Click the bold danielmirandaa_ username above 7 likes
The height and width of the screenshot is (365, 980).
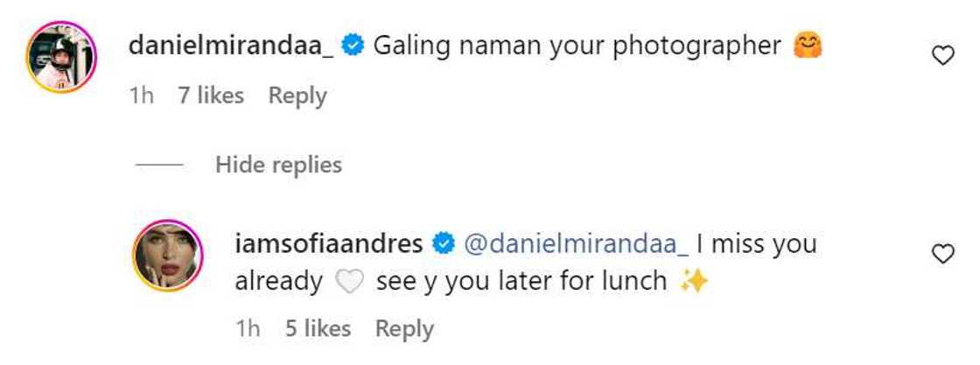[231, 46]
